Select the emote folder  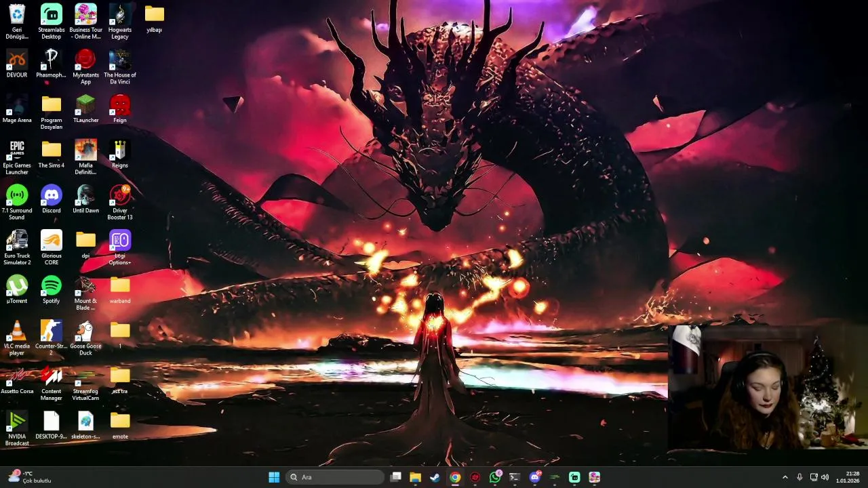tap(120, 425)
